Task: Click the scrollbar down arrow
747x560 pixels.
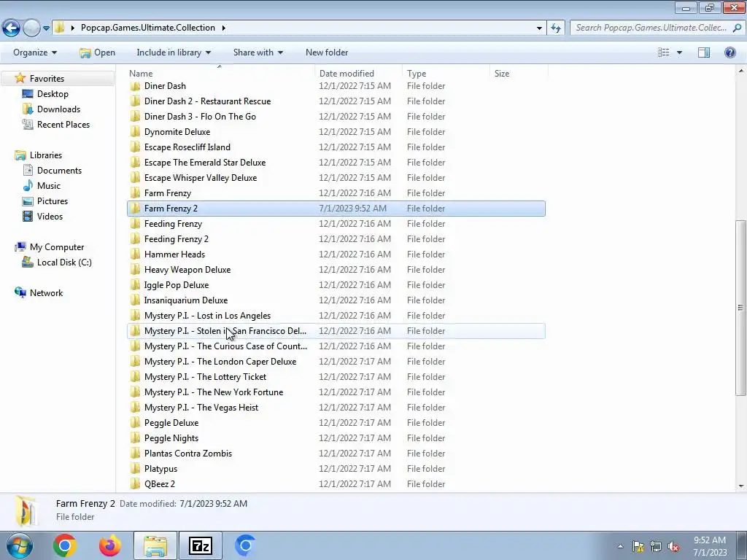Action: pyautogui.click(x=741, y=486)
